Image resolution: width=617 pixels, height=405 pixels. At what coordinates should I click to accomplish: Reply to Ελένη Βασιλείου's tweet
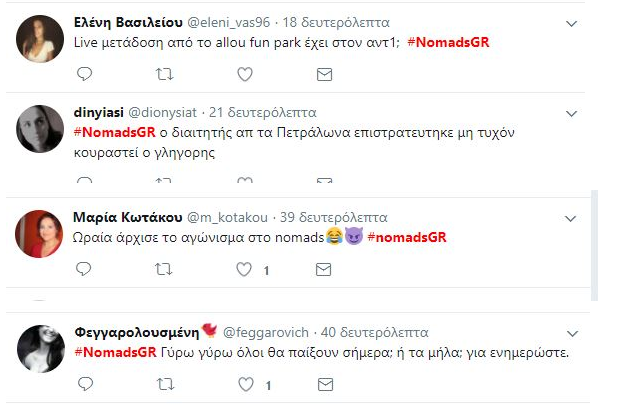coord(85,74)
